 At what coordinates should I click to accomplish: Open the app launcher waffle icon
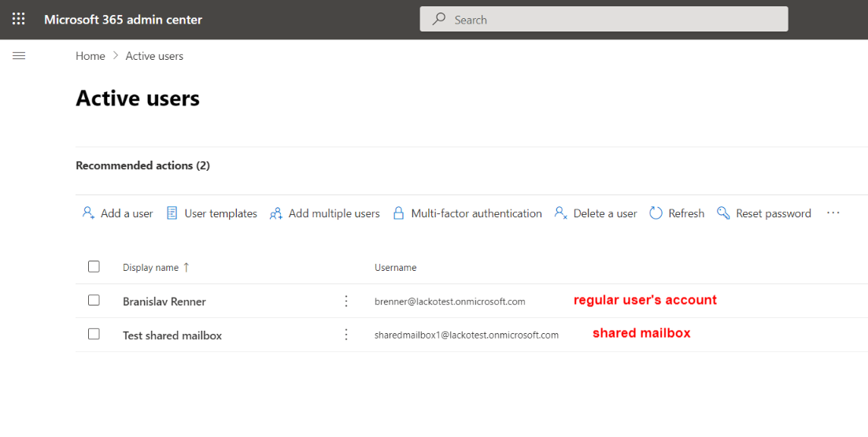(x=18, y=19)
